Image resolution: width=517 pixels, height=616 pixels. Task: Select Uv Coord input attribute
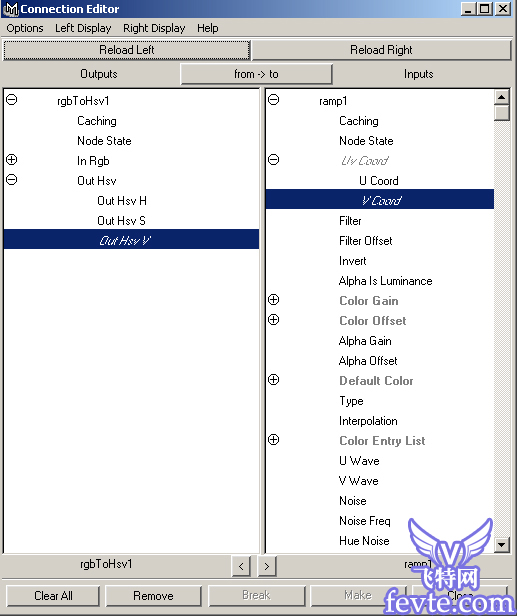pyautogui.click(x=365, y=161)
